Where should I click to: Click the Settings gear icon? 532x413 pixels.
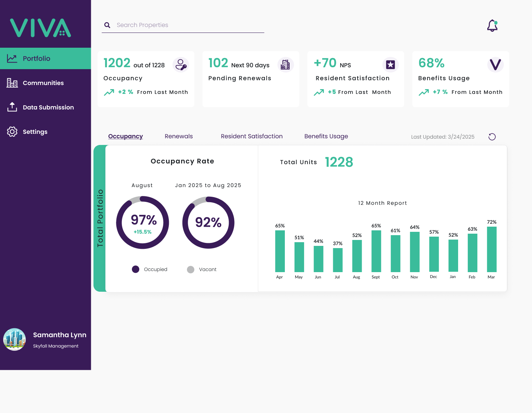click(x=12, y=132)
